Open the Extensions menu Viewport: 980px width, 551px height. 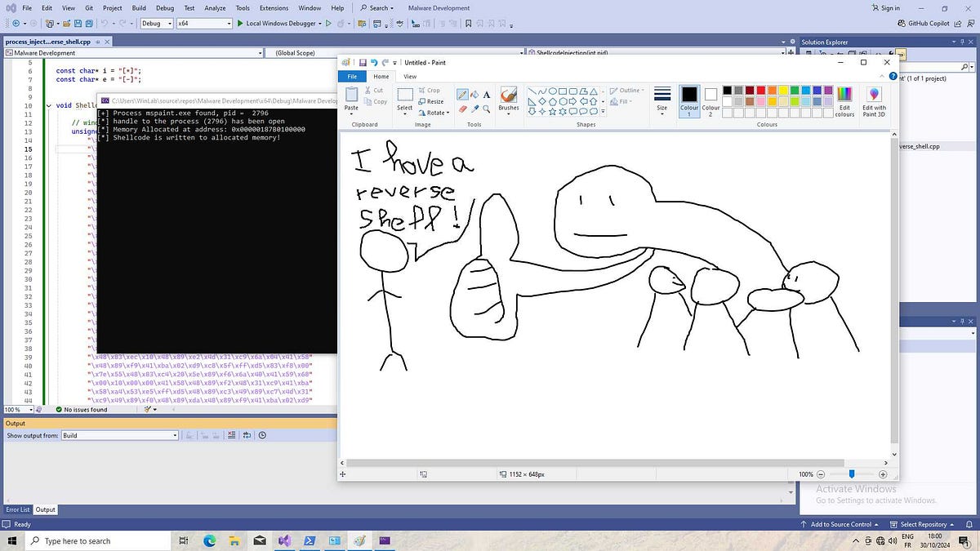click(274, 8)
